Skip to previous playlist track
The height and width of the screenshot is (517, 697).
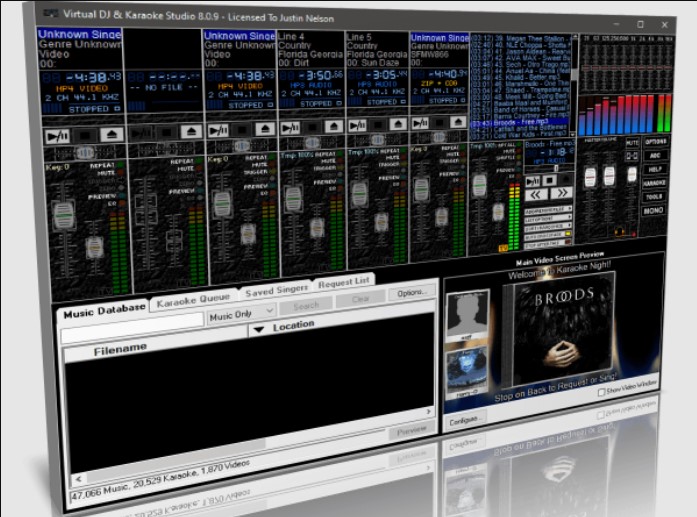536,194
